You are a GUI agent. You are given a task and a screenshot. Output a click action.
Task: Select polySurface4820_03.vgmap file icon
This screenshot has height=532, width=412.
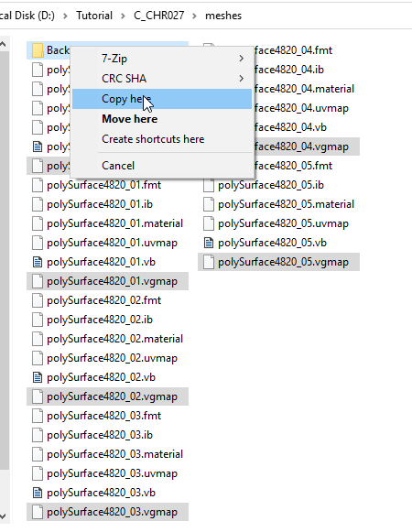[38, 512]
